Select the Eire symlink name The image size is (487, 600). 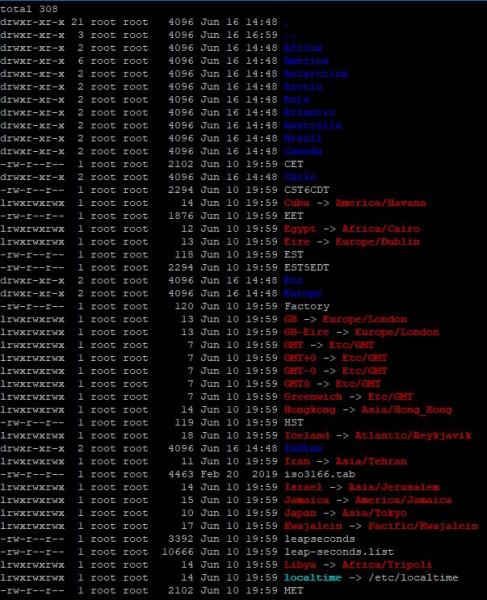coord(297,242)
